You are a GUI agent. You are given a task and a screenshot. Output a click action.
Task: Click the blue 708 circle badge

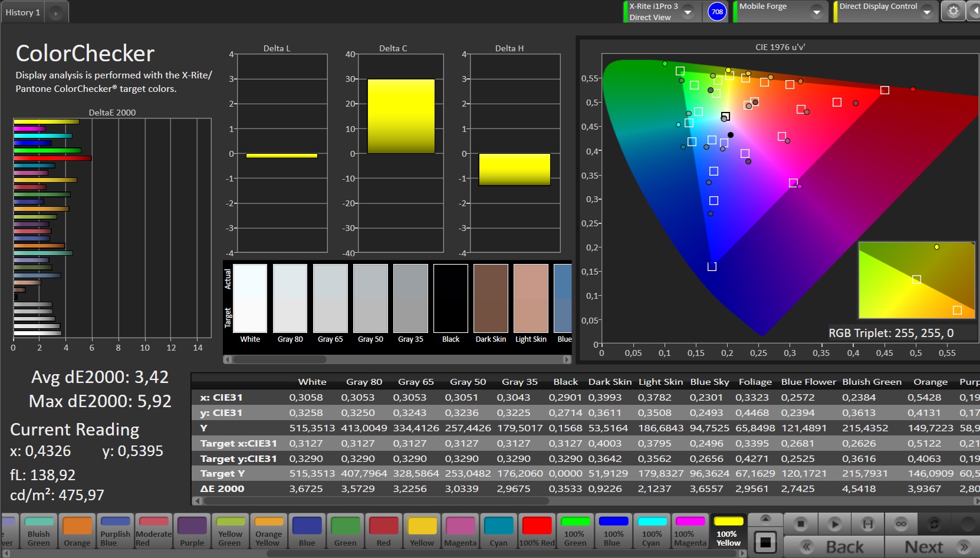(717, 12)
